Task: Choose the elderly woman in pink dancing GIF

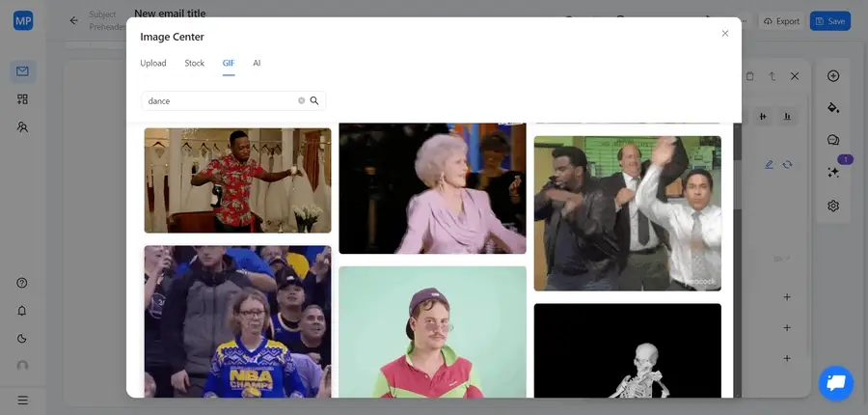Action: click(432, 188)
